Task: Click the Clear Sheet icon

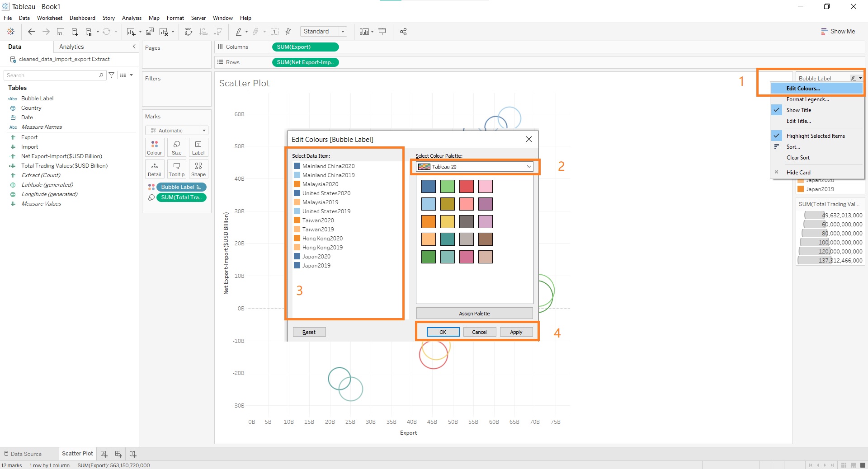Action: (164, 32)
